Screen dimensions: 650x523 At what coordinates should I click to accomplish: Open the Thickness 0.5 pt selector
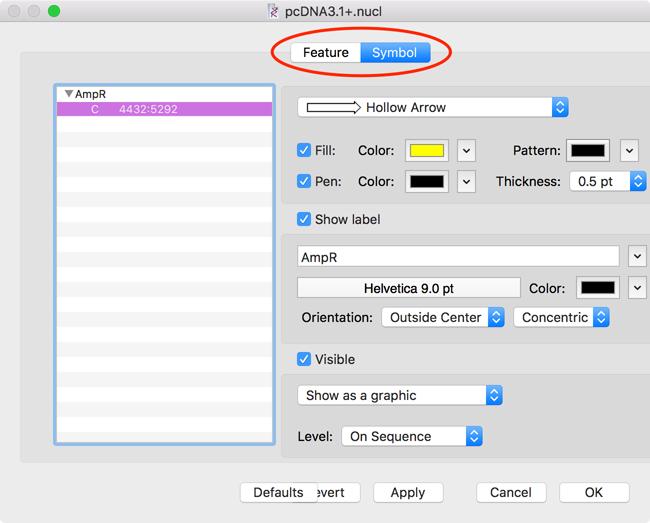(608, 181)
